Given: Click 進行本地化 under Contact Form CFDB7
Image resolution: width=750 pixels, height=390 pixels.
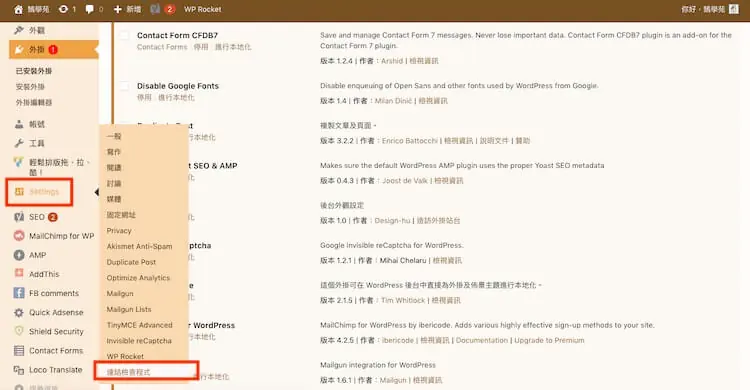Looking at the screenshot, I should click(233, 47).
